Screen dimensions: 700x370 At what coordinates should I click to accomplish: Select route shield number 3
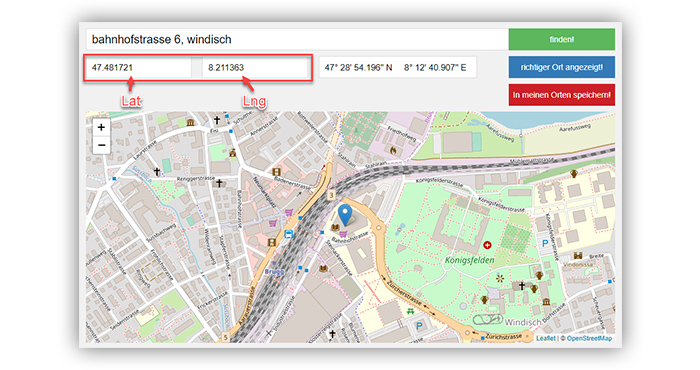tap(331, 195)
